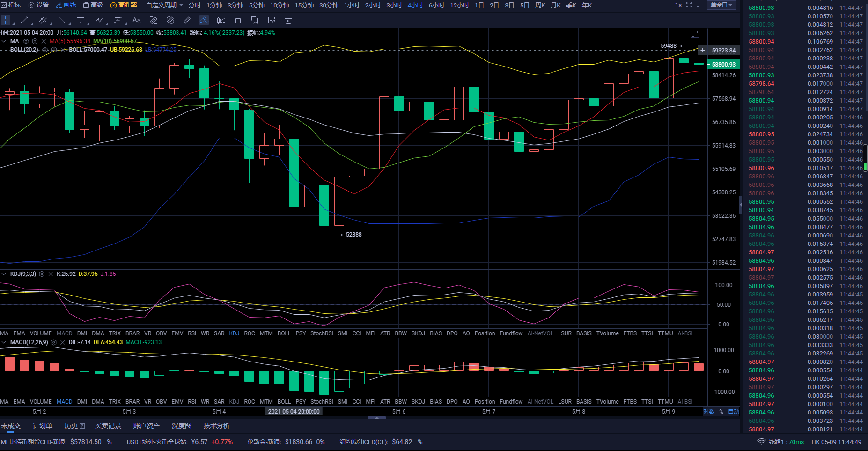Remove the MA indicator with X

coord(44,41)
